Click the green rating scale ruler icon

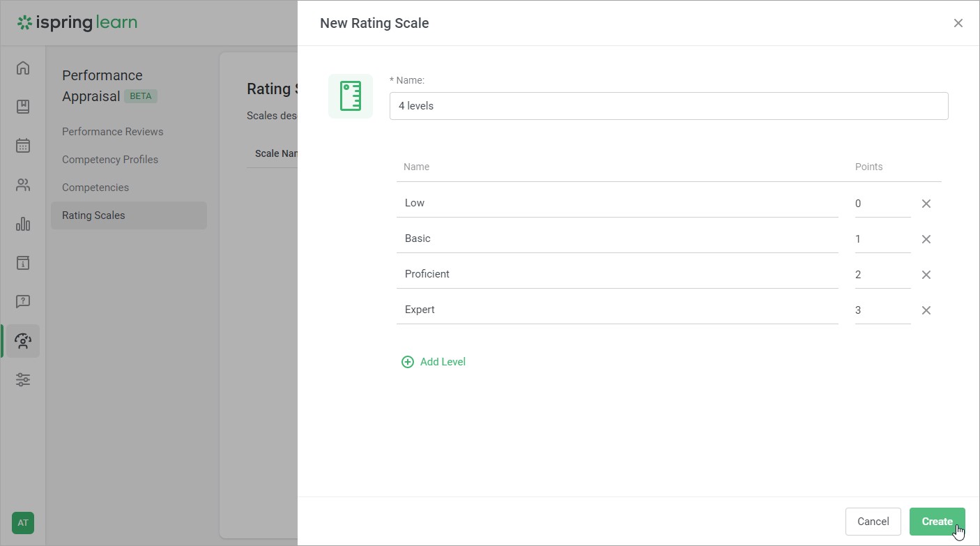tap(351, 96)
